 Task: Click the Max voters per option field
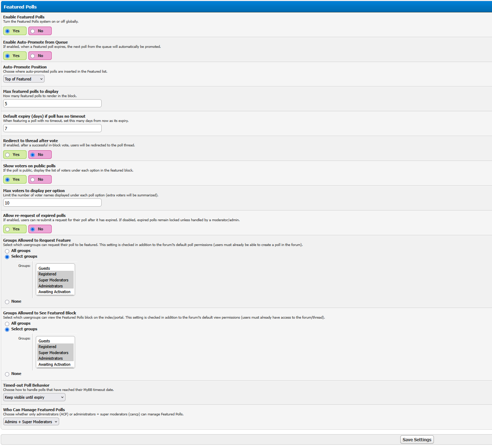pos(52,203)
